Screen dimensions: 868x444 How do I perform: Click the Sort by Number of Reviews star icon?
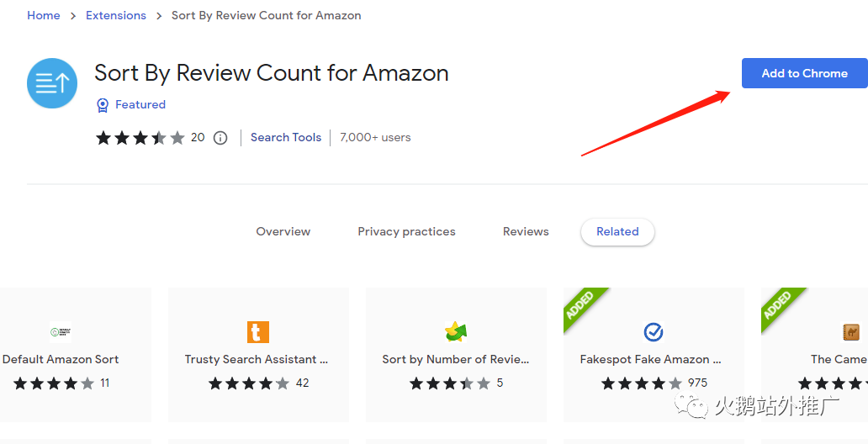(456, 331)
